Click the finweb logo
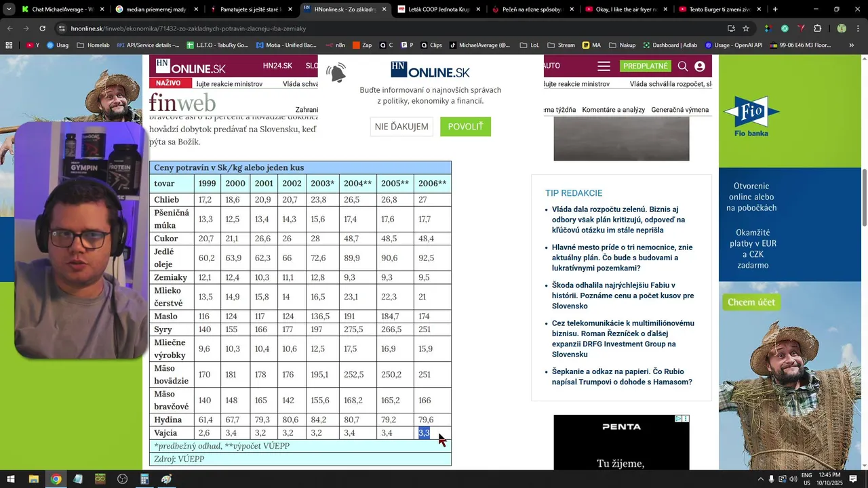 click(182, 102)
